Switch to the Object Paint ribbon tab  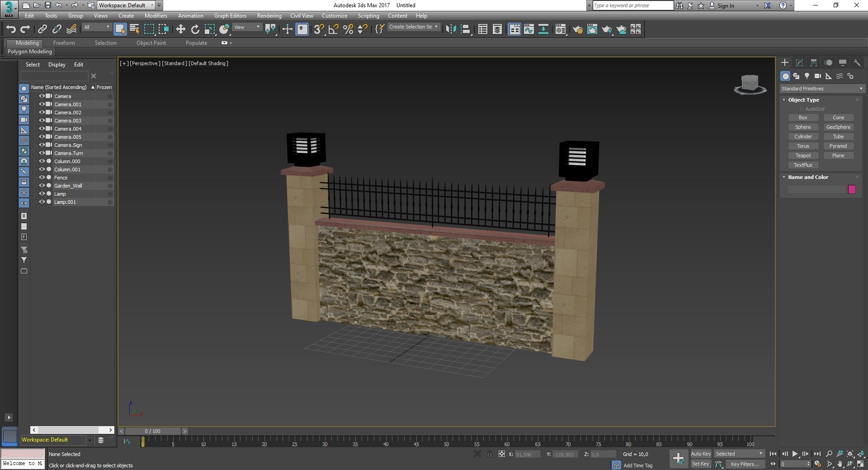[x=151, y=43]
